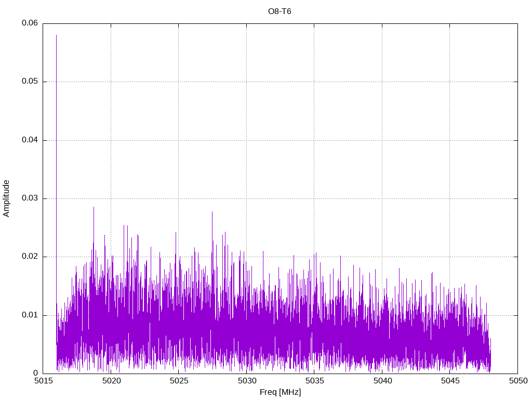The width and height of the screenshot is (532, 399).
Task: Click the 0.02 y-axis tick label
Action: [x=30, y=257]
